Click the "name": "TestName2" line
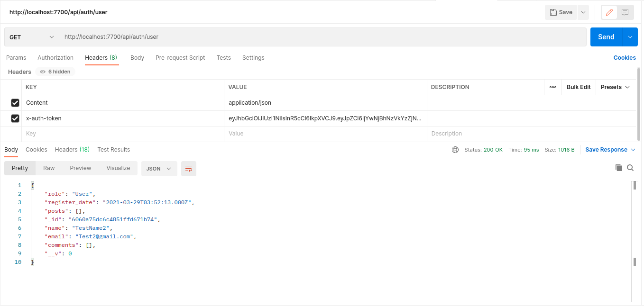The height and width of the screenshot is (307, 644). [x=79, y=228]
